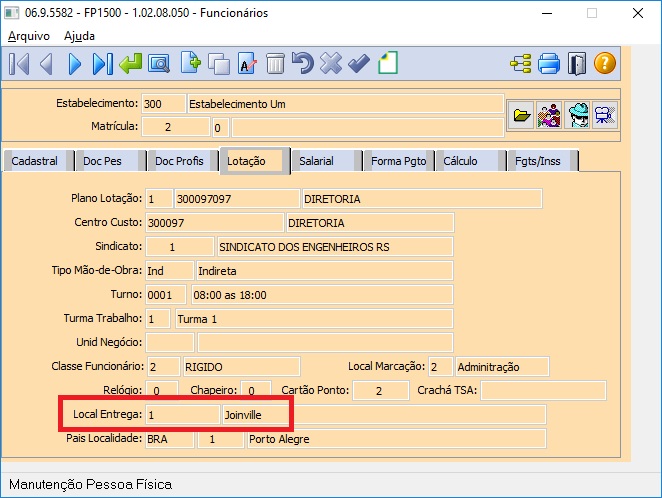Go to the next record

pos(74,64)
